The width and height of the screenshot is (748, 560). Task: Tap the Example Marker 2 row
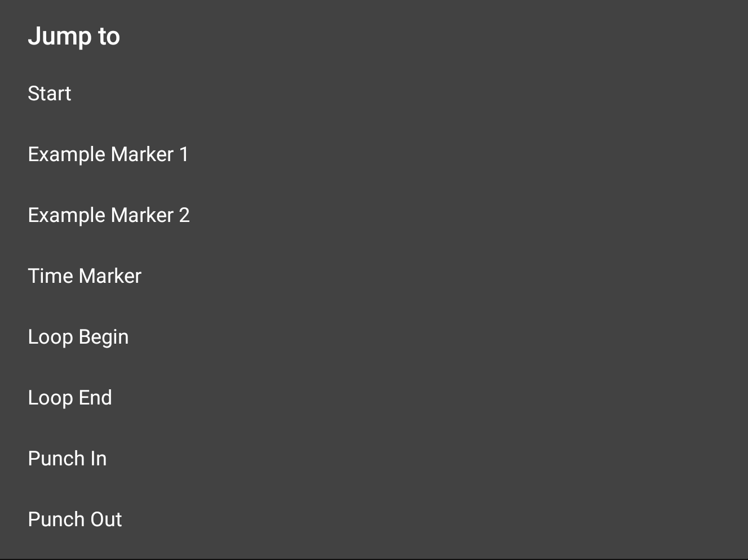pos(109,215)
